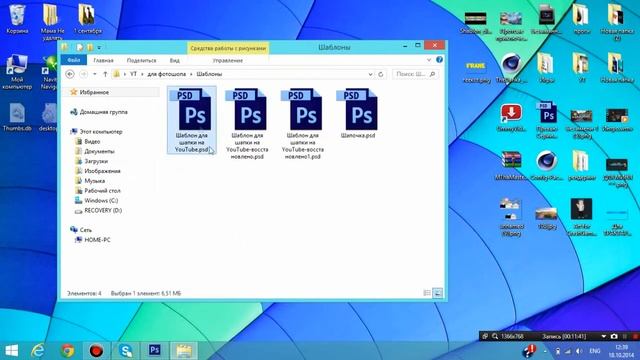Click the search magnifier icon in Explorer

(433, 74)
